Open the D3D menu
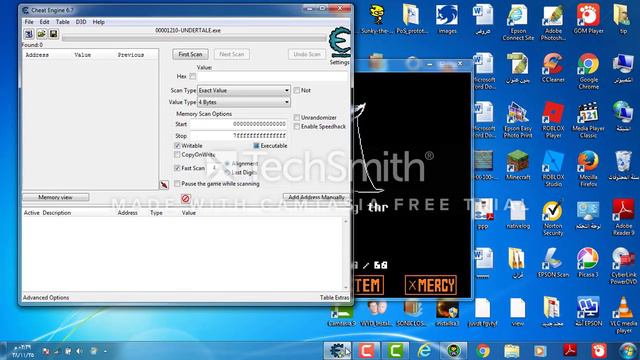640x360 pixels. point(81,22)
